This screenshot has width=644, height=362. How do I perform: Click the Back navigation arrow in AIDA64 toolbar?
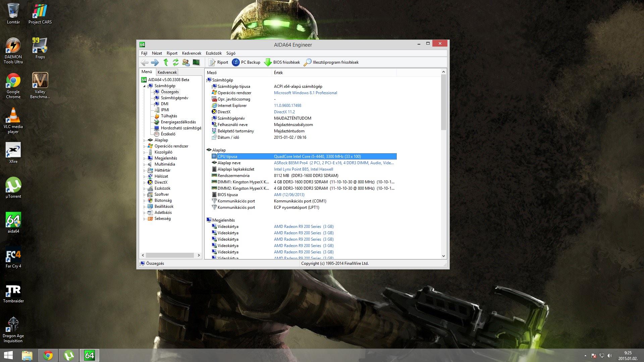coord(145,62)
